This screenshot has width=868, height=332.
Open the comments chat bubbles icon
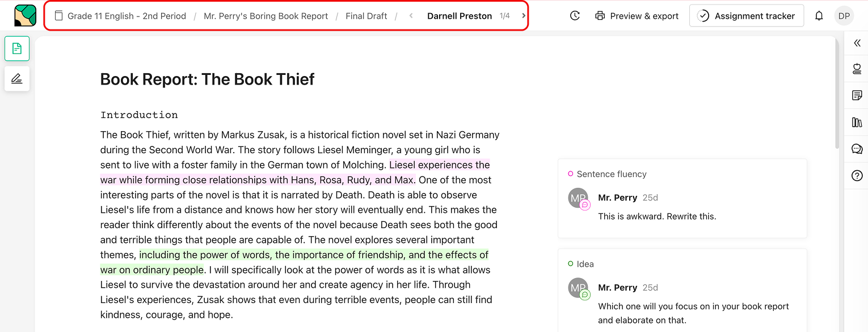857,149
